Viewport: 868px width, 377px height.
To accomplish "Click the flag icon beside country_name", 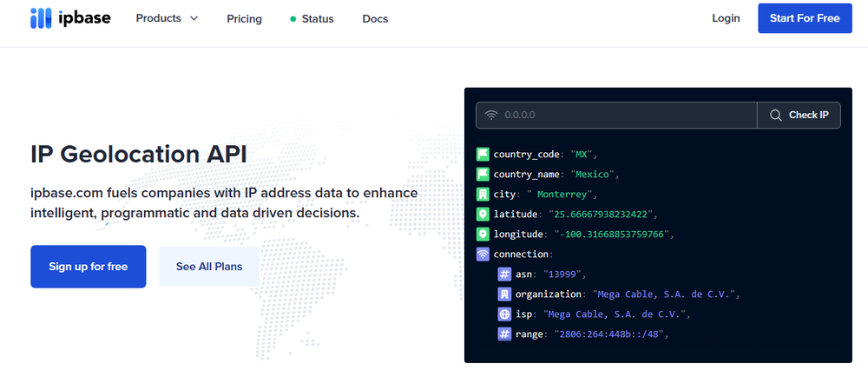I will coord(483,175).
